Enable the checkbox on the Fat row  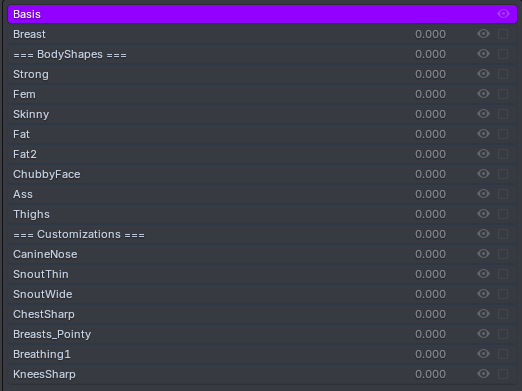point(503,134)
